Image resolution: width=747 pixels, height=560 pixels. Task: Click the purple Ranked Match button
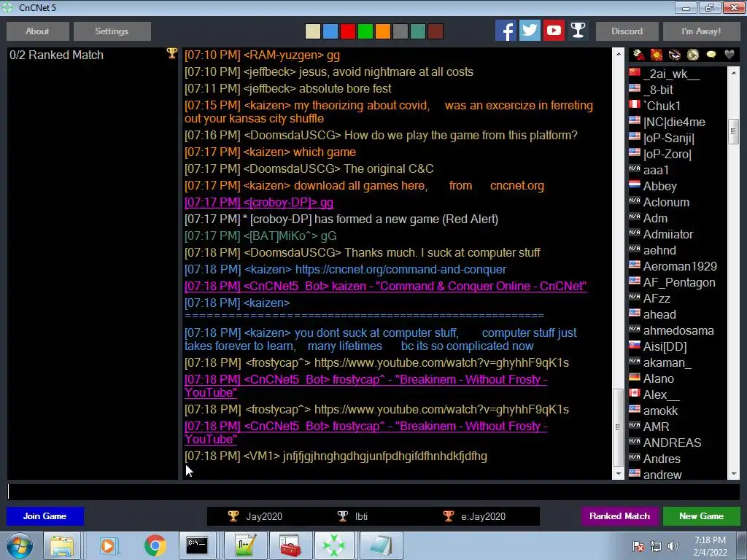(619, 516)
